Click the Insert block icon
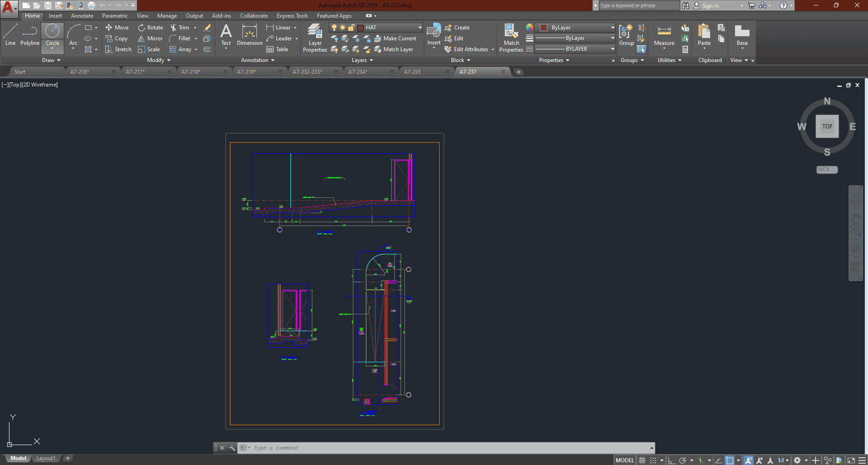The image size is (868, 465). tap(434, 32)
